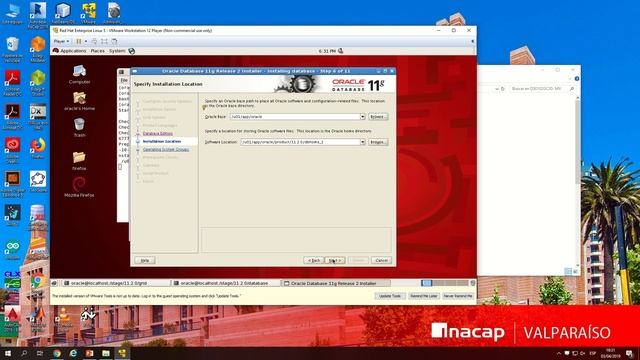Click the Back button in installer
The height and width of the screenshot is (360, 640).
click(x=313, y=260)
